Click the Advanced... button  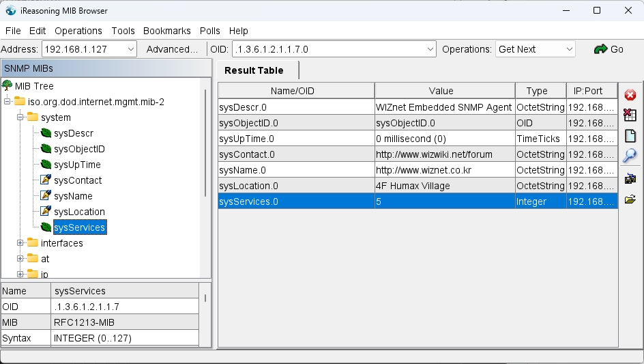172,49
